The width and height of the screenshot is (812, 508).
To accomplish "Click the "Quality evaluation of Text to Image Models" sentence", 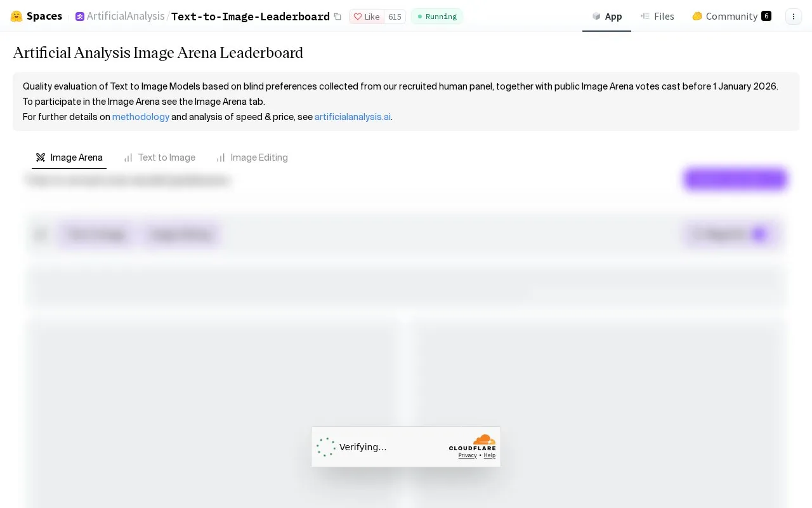I will click(400, 86).
